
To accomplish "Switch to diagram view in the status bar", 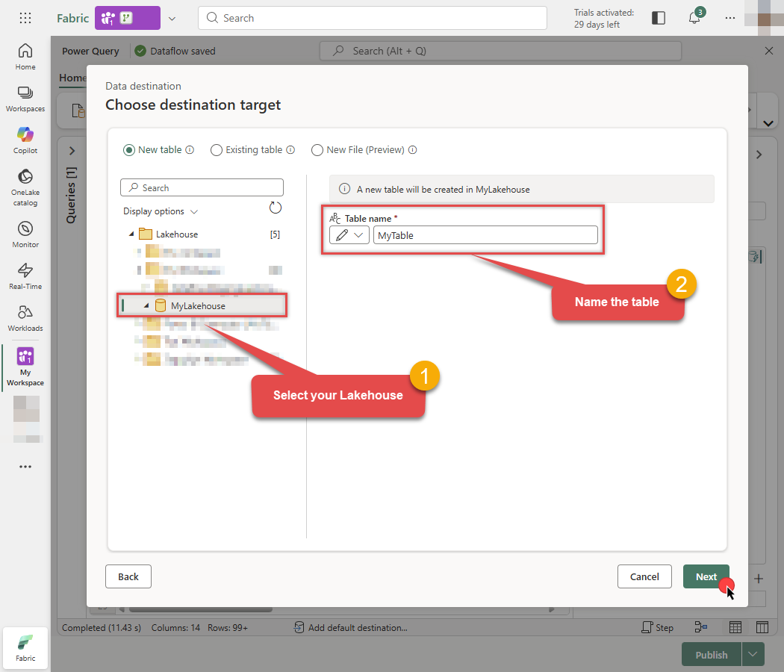I will pos(700,627).
